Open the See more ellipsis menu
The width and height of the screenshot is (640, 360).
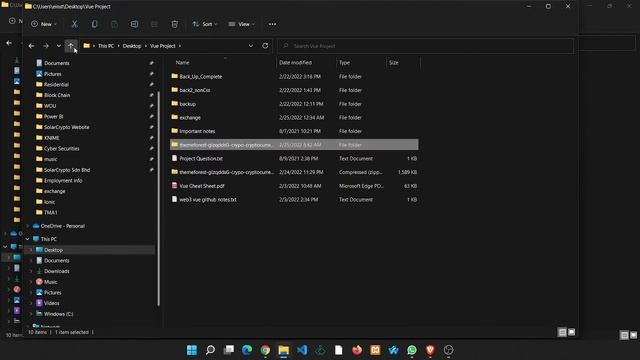[272, 24]
